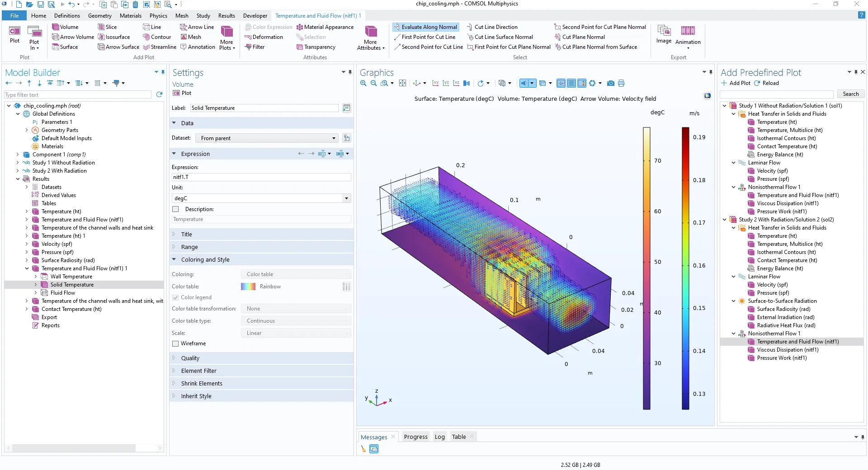Click the Rainbow color table swatch
The height and width of the screenshot is (470, 868).
tap(248, 287)
